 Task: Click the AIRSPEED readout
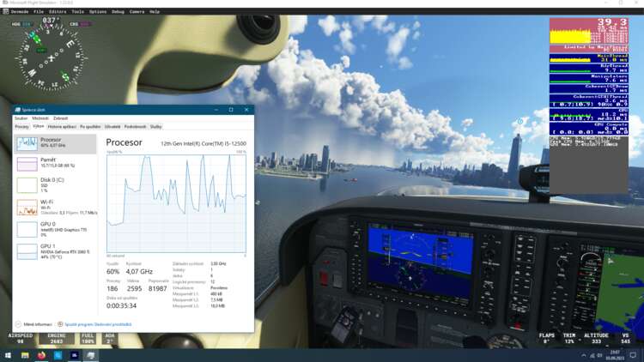21,338
